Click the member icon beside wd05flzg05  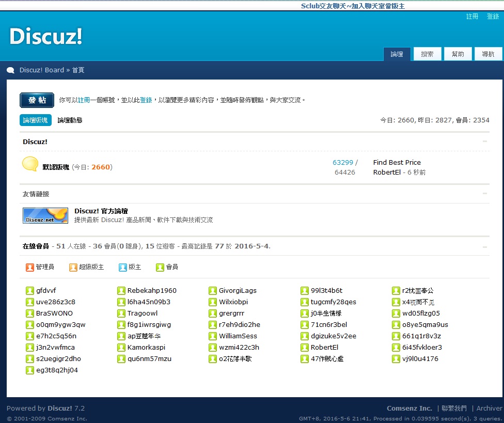click(x=396, y=314)
